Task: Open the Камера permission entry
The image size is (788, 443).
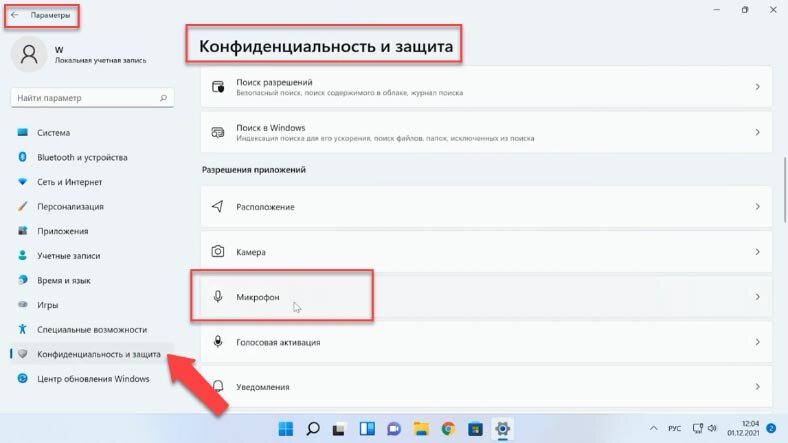Action: (x=486, y=252)
